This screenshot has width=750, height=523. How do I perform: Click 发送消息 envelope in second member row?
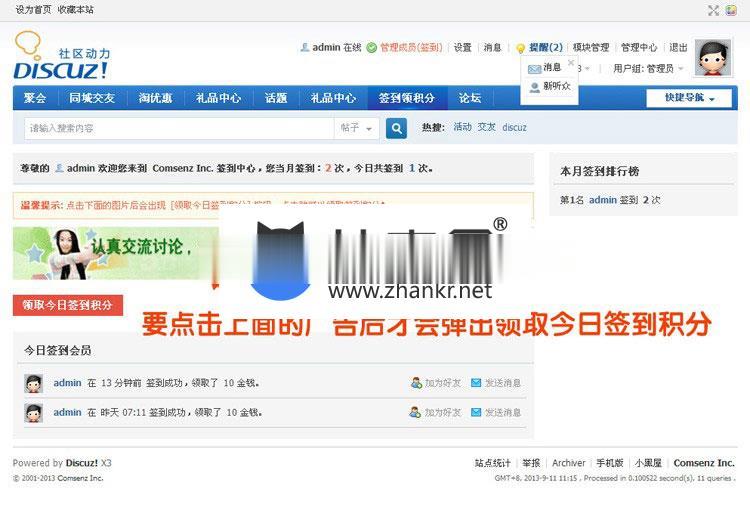point(476,412)
